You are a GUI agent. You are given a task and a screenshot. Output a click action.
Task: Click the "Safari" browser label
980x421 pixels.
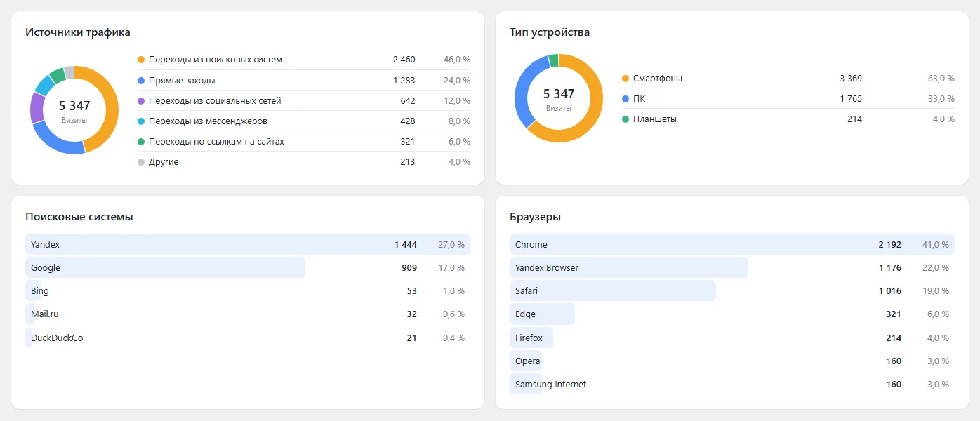click(527, 291)
